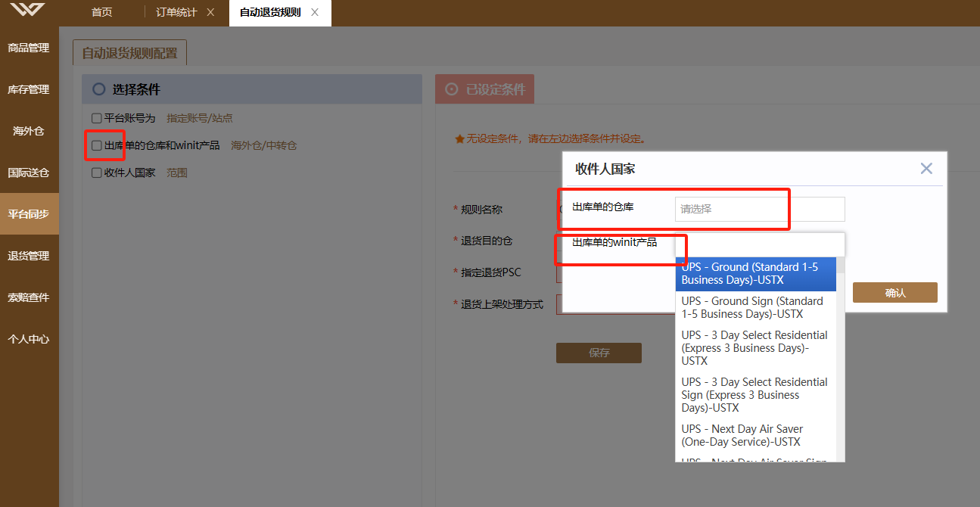
Task: Open the 出库单的仓库 请选择 dropdown
Action: [x=760, y=209]
